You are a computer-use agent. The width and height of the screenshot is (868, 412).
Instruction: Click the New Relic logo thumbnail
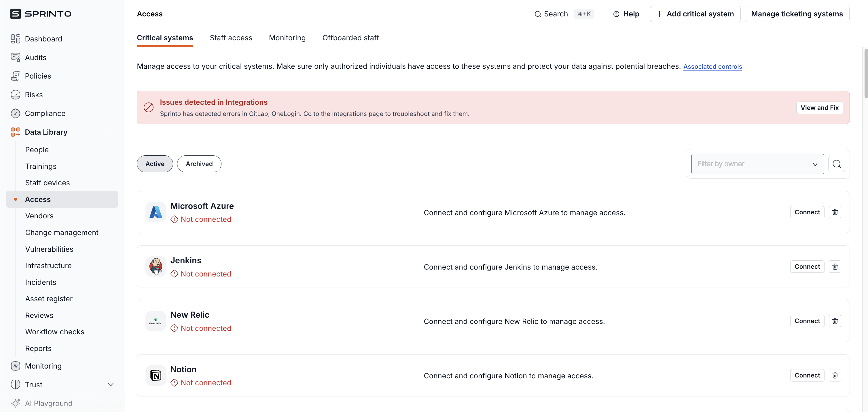pyautogui.click(x=156, y=321)
